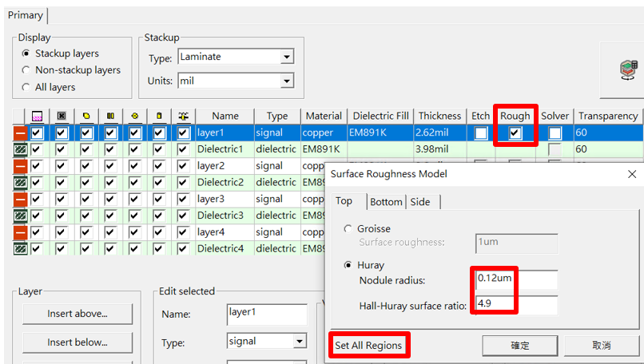
Task: Toggle layer1's first visibility checkbox
Action: tap(37, 133)
